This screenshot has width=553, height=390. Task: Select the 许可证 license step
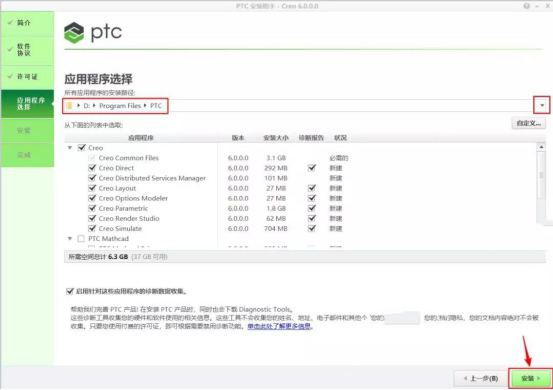[x=28, y=77]
